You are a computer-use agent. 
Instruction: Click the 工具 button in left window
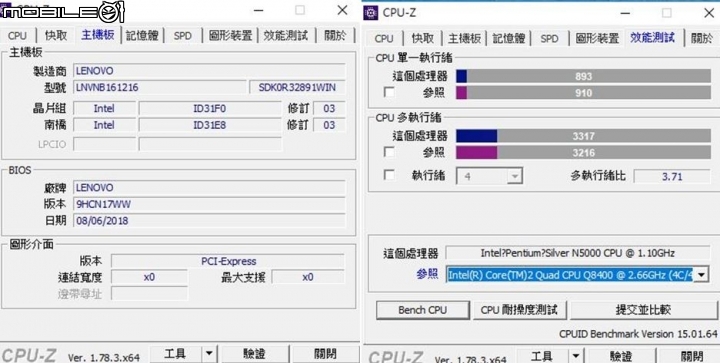176,353
